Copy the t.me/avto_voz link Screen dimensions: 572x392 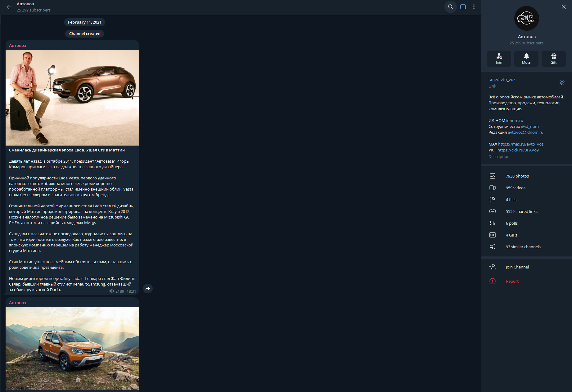(502, 79)
